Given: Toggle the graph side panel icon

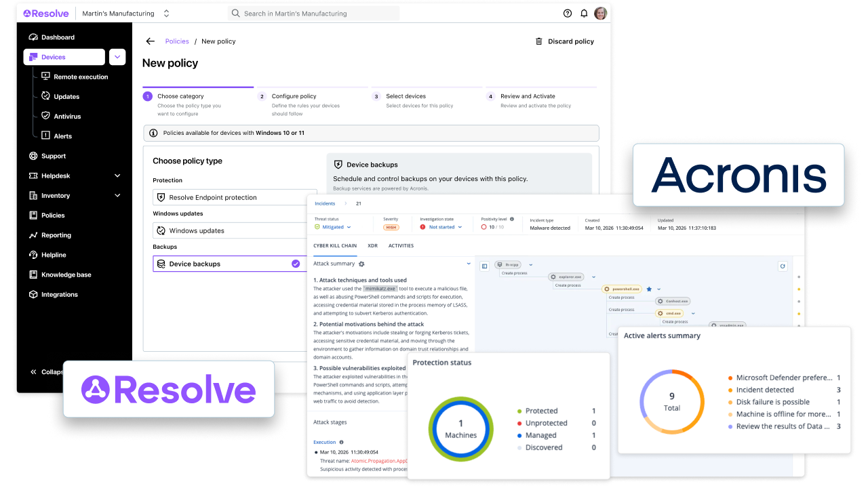Looking at the screenshot, I should pyautogui.click(x=484, y=266).
